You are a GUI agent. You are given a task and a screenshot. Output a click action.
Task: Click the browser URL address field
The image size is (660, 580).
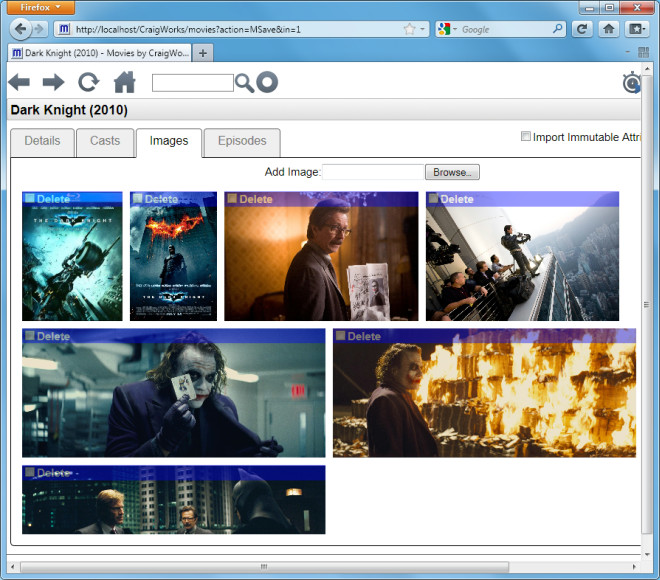pyautogui.click(x=238, y=29)
